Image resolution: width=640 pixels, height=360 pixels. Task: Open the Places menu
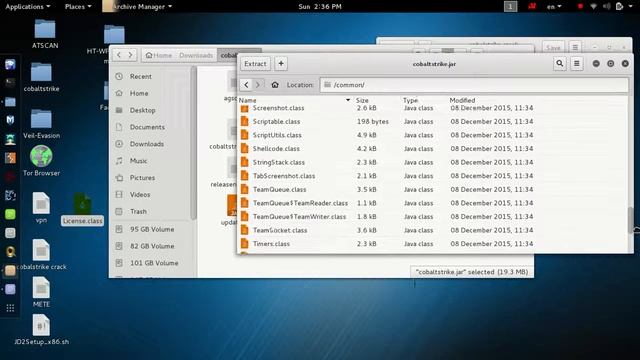point(78,7)
